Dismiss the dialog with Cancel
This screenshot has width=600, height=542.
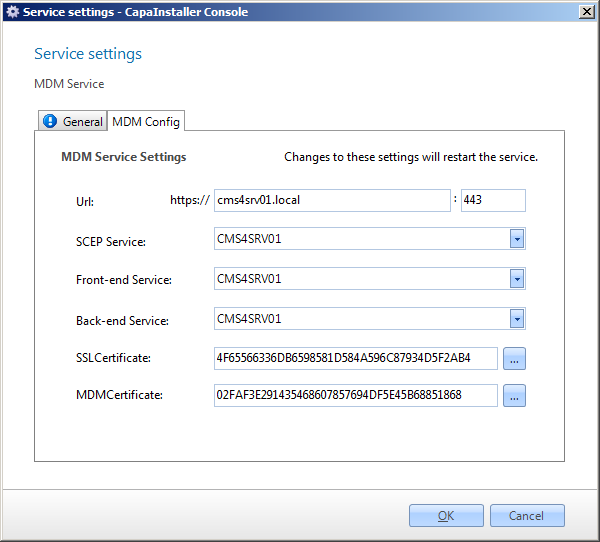point(527,516)
